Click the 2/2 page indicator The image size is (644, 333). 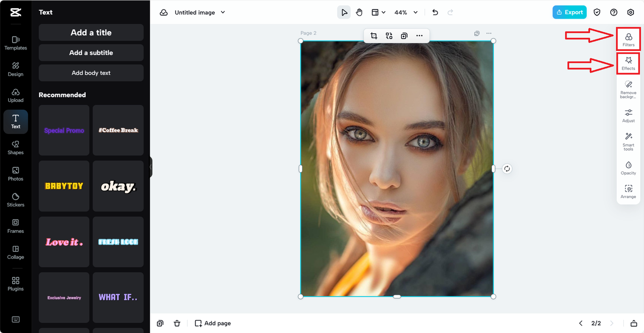coord(596,323)
